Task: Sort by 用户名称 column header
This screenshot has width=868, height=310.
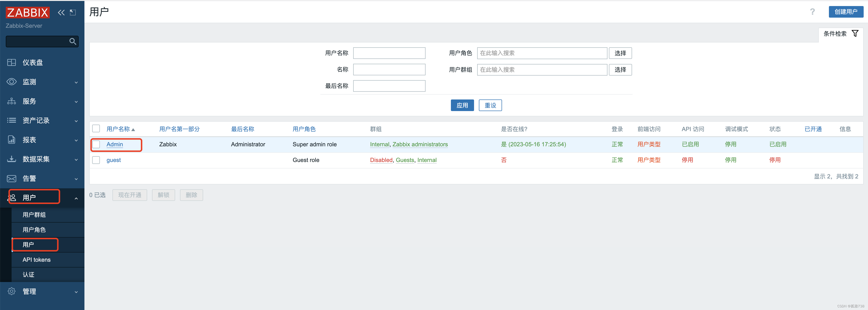Action: pos(118,129)
